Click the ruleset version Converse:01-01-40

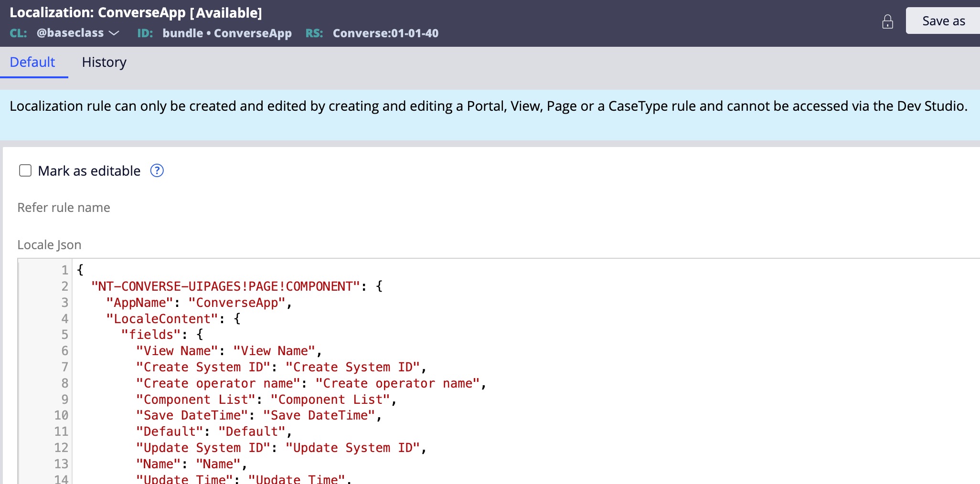[x=385, y=33]
